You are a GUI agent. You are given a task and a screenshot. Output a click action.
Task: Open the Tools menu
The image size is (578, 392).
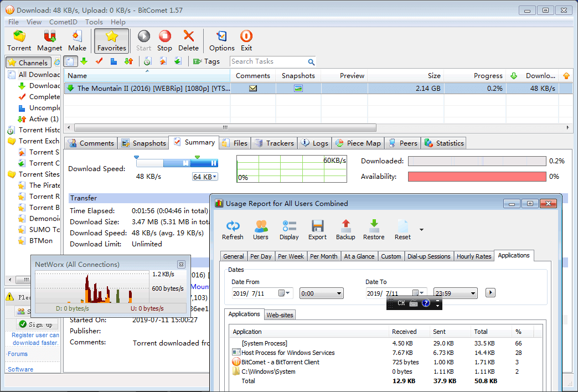tap(94, 22)
